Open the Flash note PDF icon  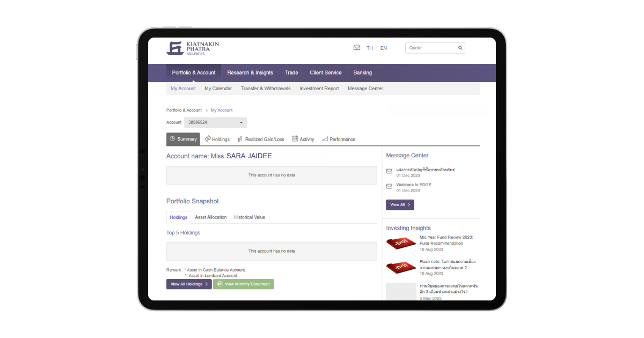401,267
